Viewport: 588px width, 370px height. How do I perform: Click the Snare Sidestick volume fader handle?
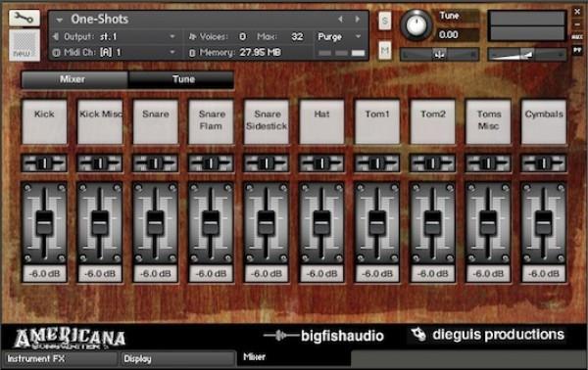pos(267,223)
